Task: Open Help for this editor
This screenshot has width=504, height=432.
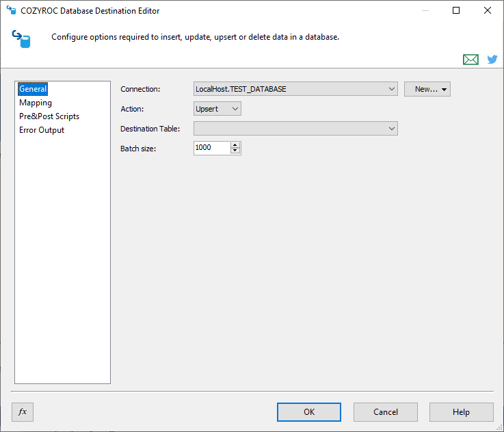Action: click(x=461, y=412)
